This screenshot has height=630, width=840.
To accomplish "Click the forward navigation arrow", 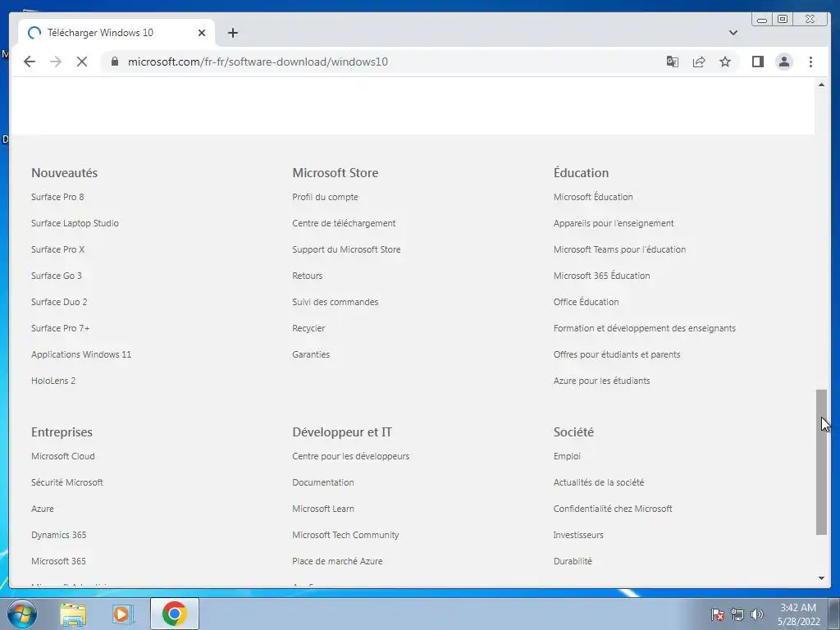I will pos(56,62).
